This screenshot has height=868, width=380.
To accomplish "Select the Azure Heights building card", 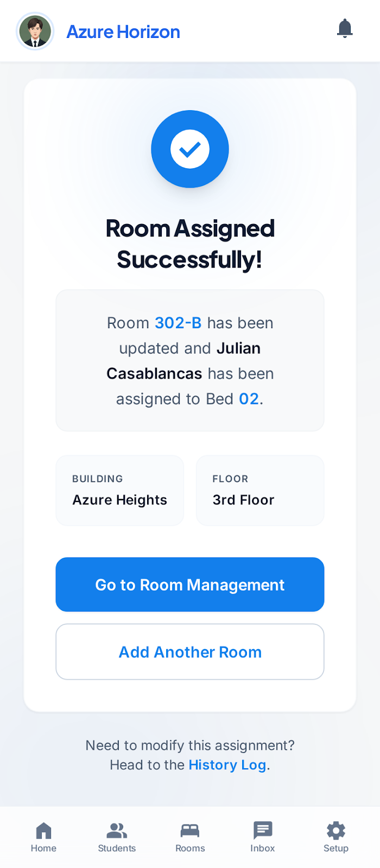I will point(119,490).
